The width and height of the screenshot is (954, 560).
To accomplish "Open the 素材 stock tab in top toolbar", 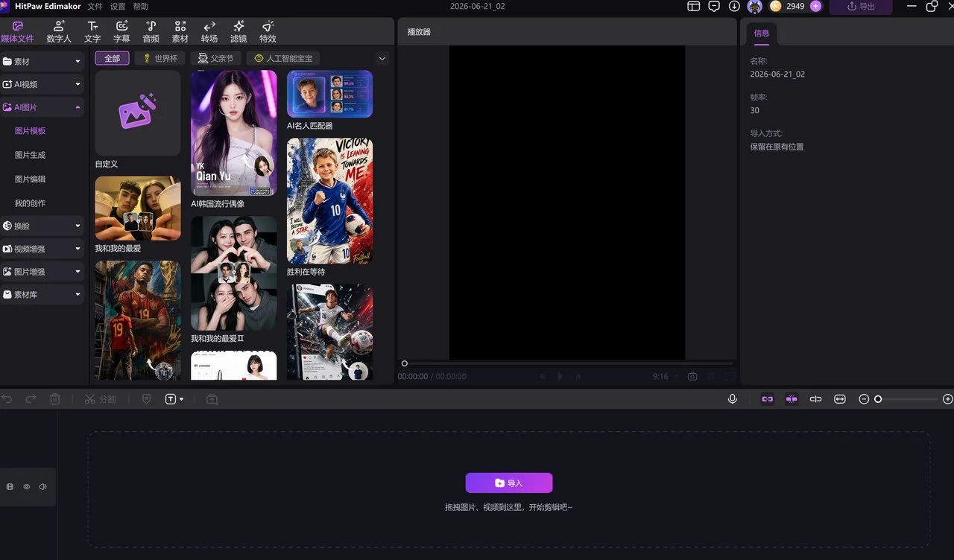I will [180, 31].
